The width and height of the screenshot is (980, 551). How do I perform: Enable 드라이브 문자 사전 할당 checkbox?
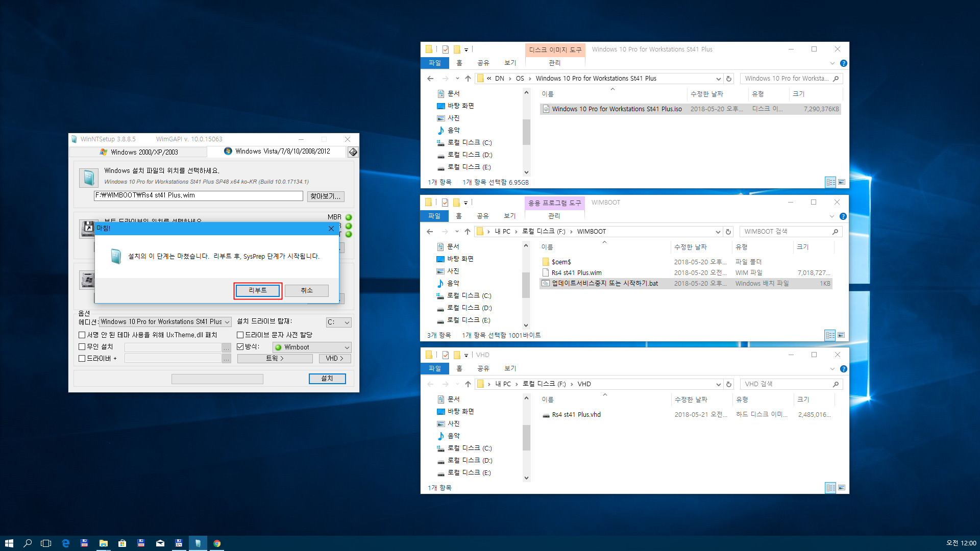coord(240,335)
